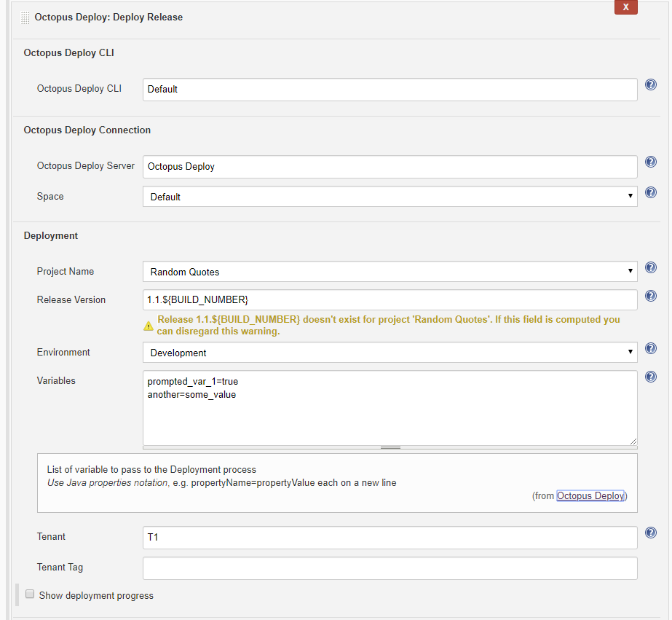Show help for Project Name field
This screenshot has height=620, width=672.
pyautogui.click(x=651, y=268)
